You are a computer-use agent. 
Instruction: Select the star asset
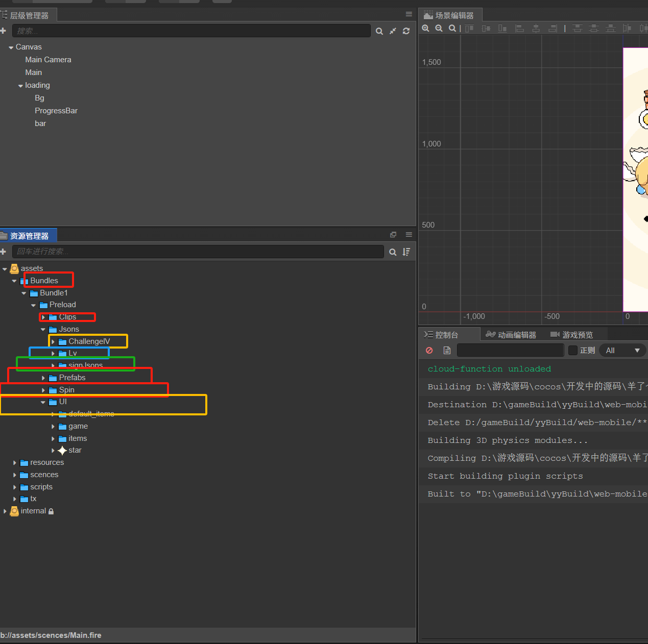point(75,450)
